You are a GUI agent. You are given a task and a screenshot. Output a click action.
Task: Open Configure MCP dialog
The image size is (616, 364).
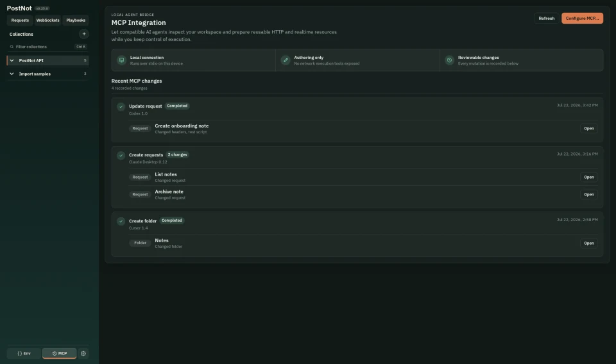pos(582,19)
